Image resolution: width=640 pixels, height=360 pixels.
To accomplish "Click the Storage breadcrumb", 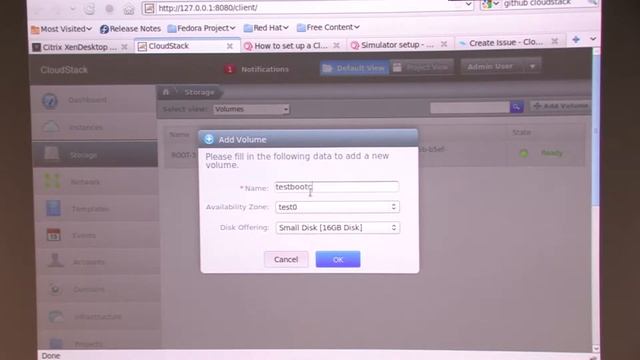I will [x=199, y=92].
